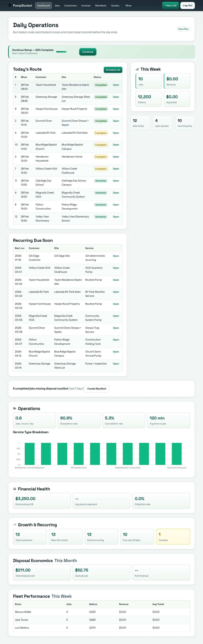Click the first bar in Service Type chart
The height and width of the screenshot is (644, 203).
[30, 454]
